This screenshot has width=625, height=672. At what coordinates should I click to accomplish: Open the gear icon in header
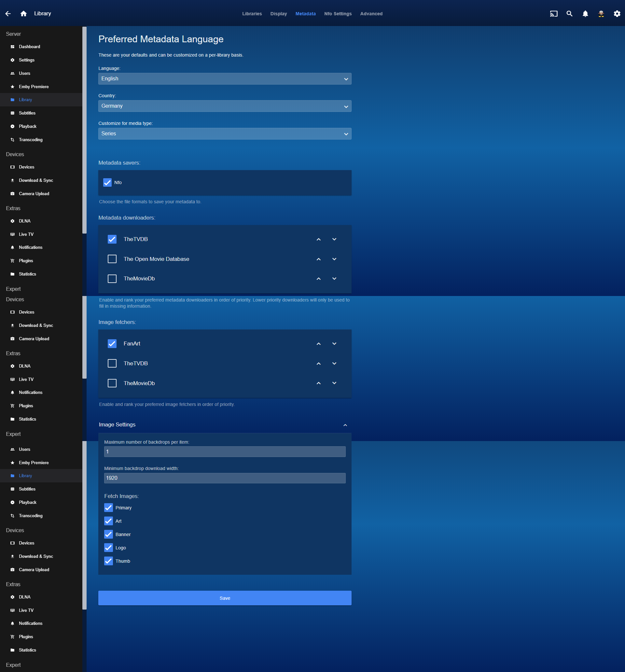click(x=617, y=14)
